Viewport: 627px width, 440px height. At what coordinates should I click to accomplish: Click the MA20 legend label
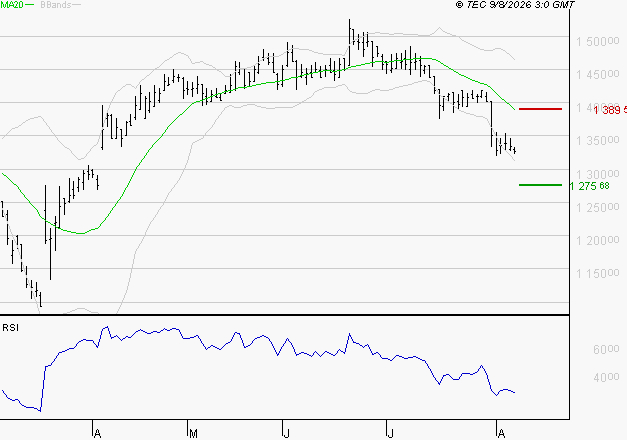pos(12,5)
